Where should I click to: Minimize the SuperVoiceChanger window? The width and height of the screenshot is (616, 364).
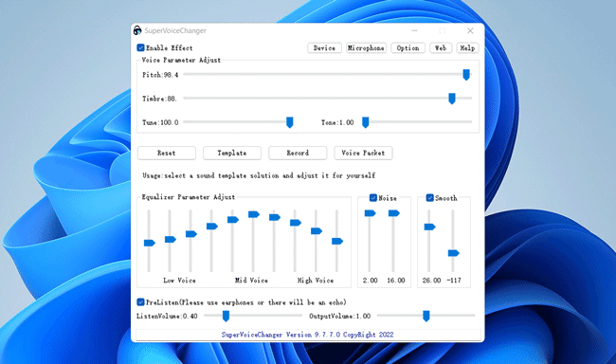pyautogui.click(x=414, y=30)
